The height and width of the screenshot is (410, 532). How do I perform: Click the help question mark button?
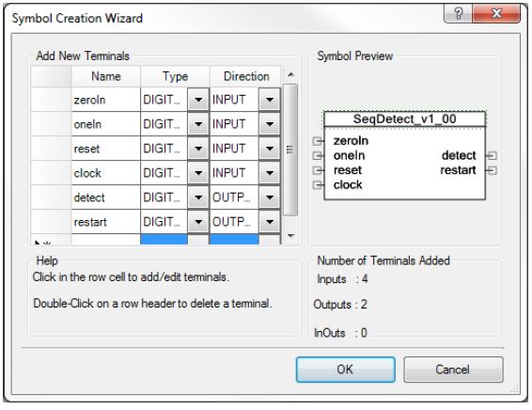(x=458, y=13)
